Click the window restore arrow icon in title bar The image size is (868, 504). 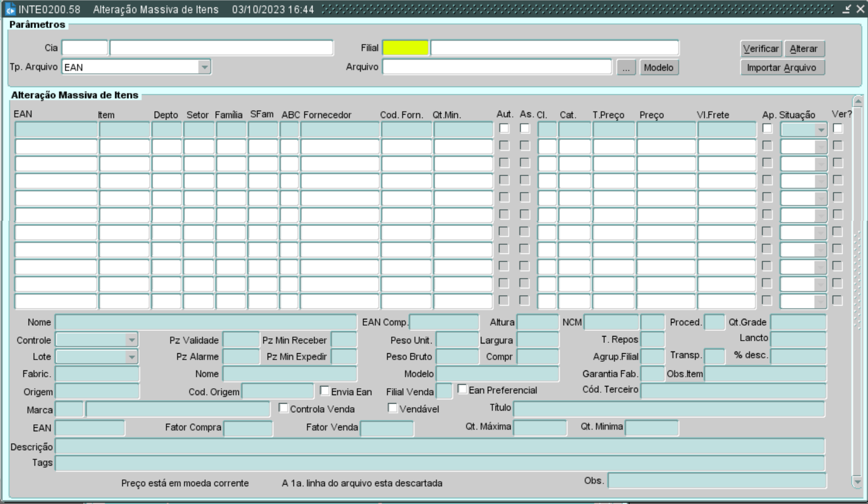[x=847, y=9]
